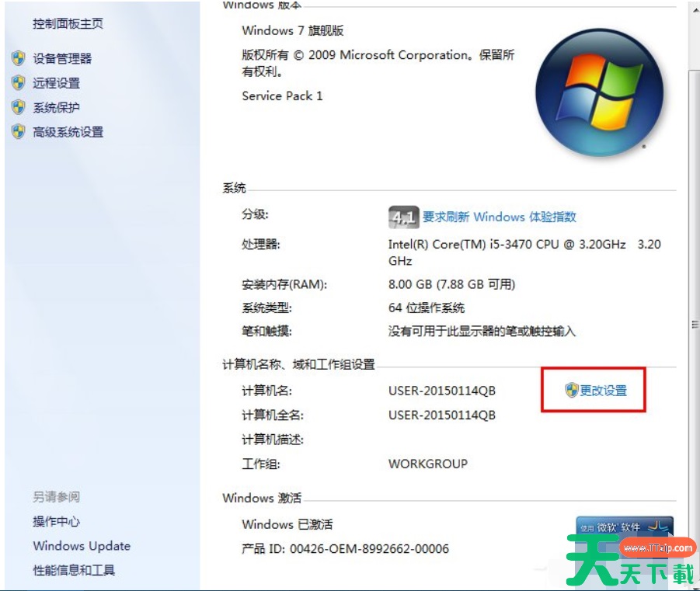Click the www.TTzip.com watermark badge
The width and height of the screenshot is (700, 591).
[658, 548]
